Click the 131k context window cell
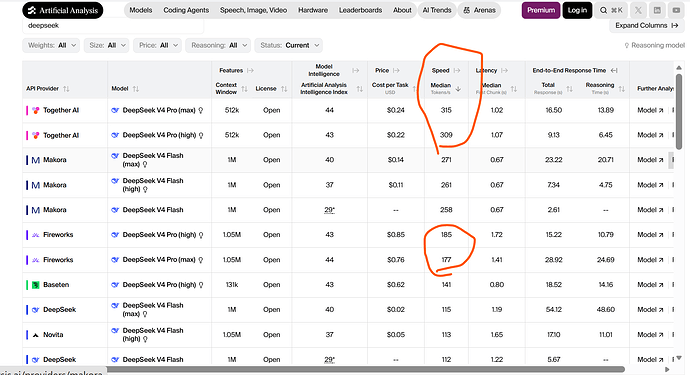This screenshot has width=690, height=375. (x=232, y=285)
